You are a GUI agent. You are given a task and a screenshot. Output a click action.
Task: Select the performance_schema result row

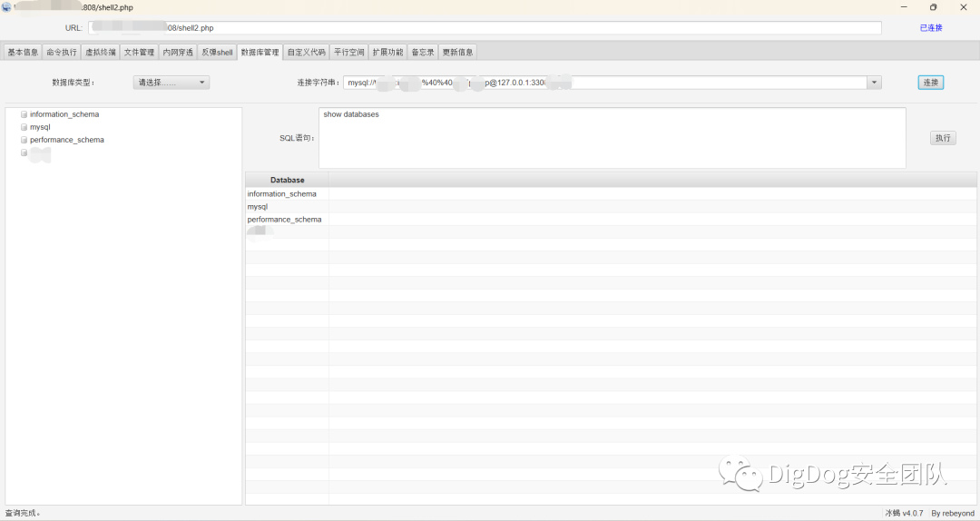coord(611,220)
